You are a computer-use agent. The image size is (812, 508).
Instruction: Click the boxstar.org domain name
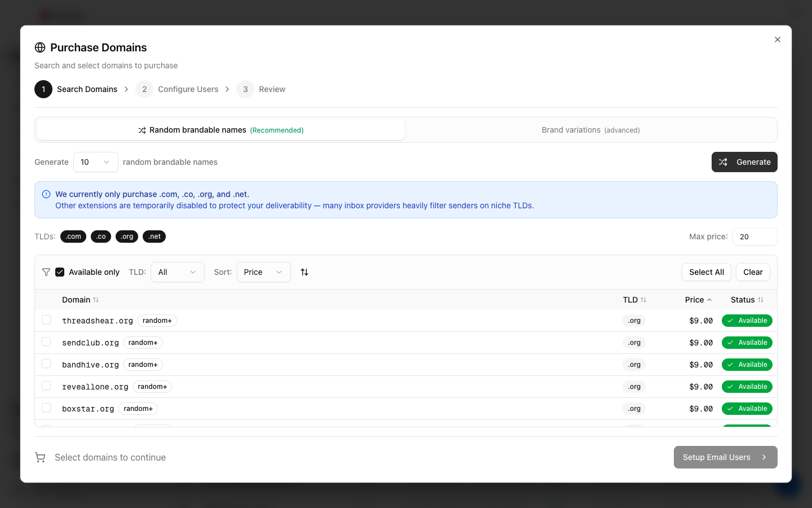click(88, 409)
